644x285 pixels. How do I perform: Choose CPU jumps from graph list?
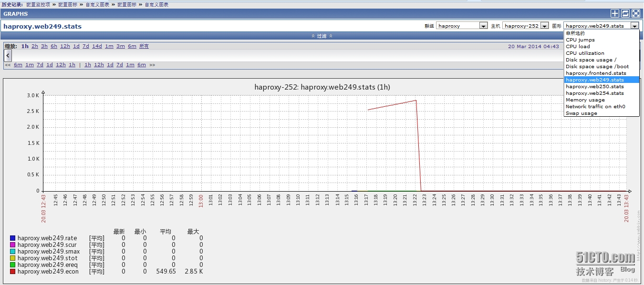pyautogui.click(x=601, y=40)
